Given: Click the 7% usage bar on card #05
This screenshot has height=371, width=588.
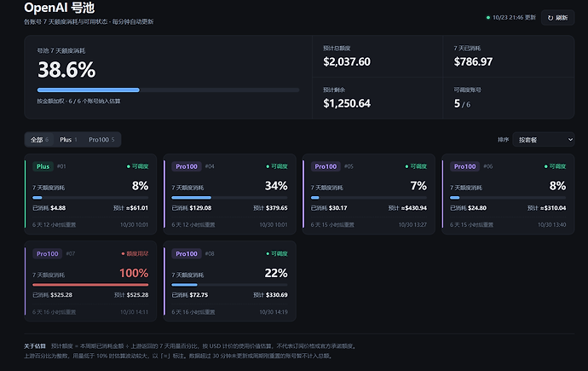Looking at the screenshot, I should click(x=369, y=198).
